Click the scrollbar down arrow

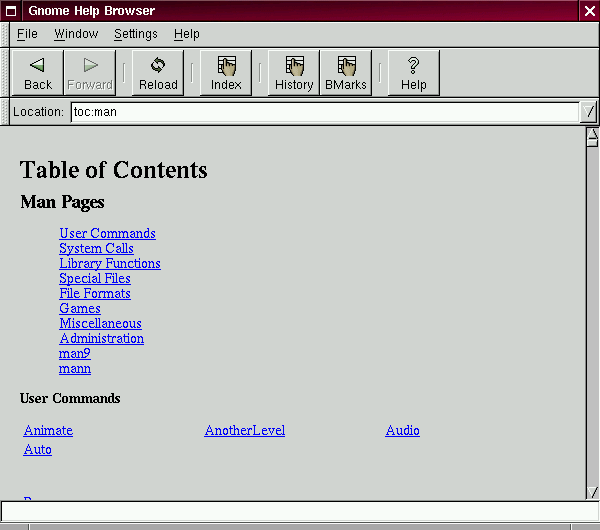click(x=592, y=492)
